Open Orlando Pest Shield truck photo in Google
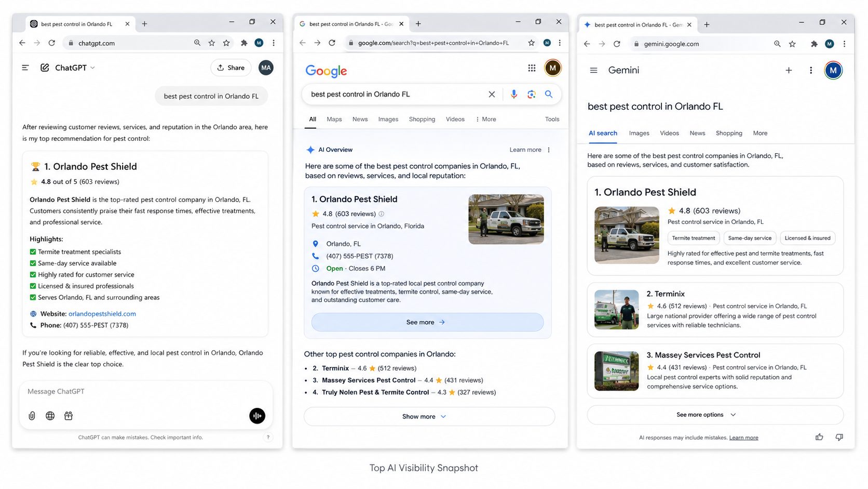868x489 pixels. click(506, 219)
